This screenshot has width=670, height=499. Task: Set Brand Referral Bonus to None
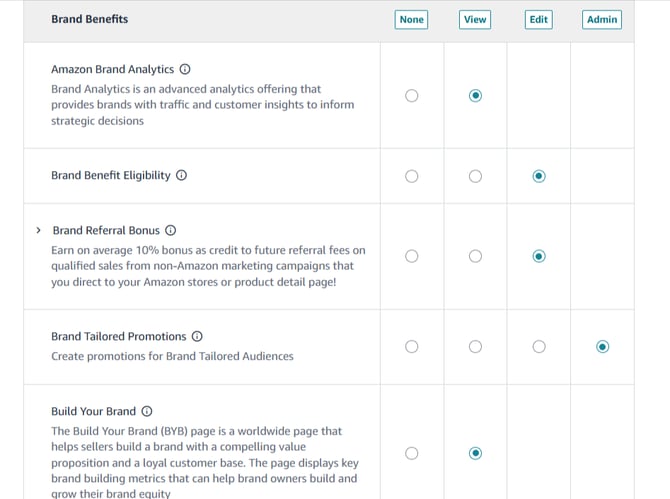pyautogui.click(x=412, y=256)
